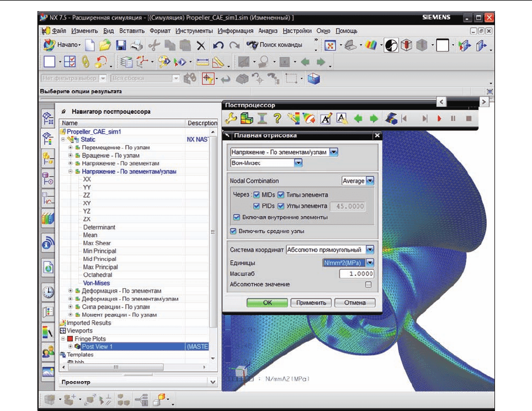Viewport: 532px width, 411px height.
Task: Click the roles people icon in sidebar
Action: 48,352
